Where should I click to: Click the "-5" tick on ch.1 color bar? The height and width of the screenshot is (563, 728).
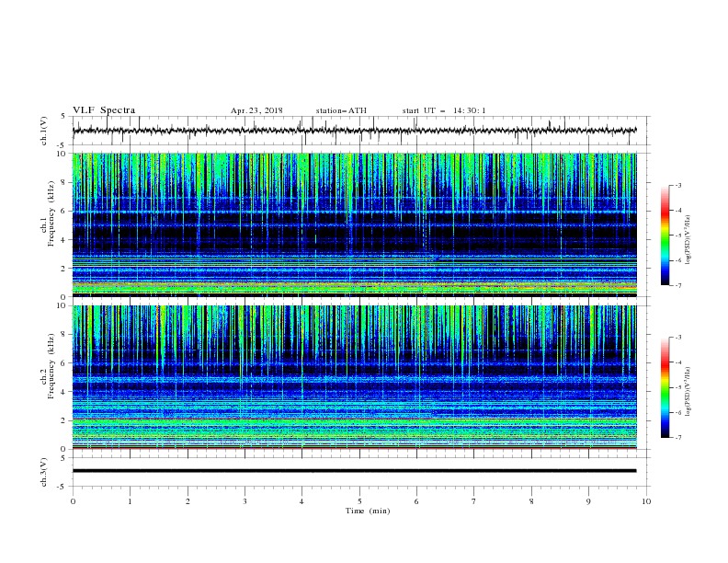point(678,236)
